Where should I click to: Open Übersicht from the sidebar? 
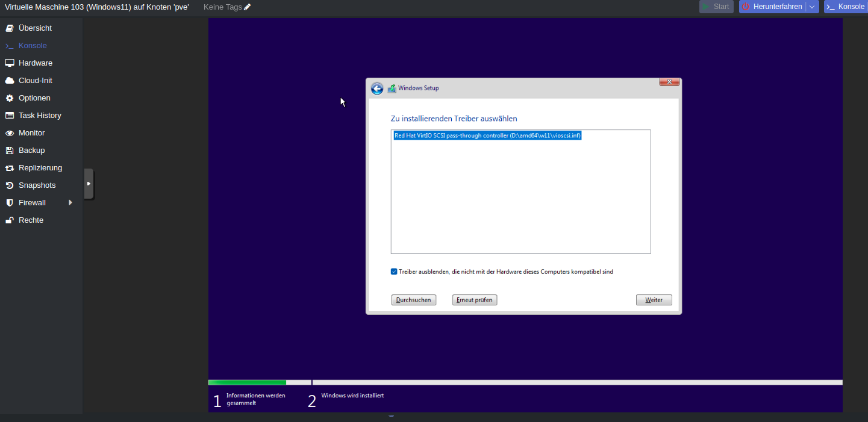tap(35, 28)
